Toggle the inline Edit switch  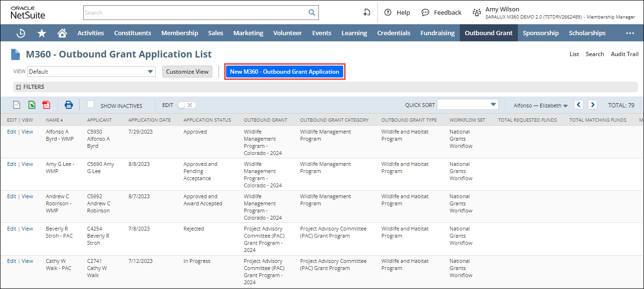click(186, 105)
